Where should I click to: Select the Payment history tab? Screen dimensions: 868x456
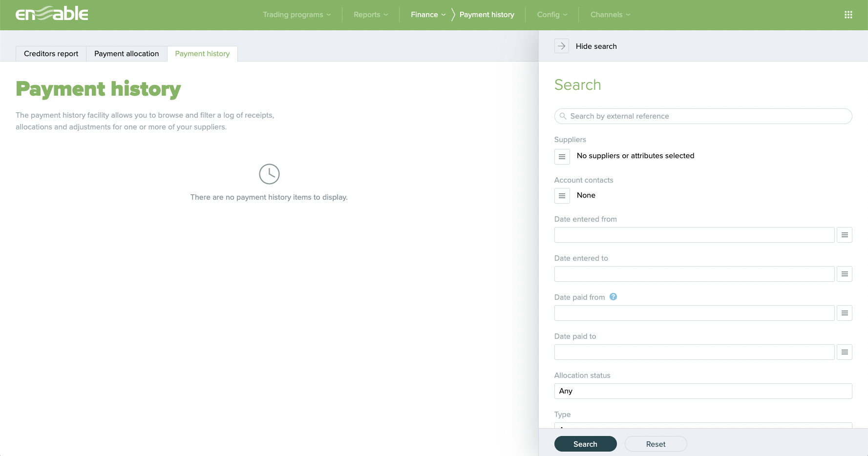[202, 54]
